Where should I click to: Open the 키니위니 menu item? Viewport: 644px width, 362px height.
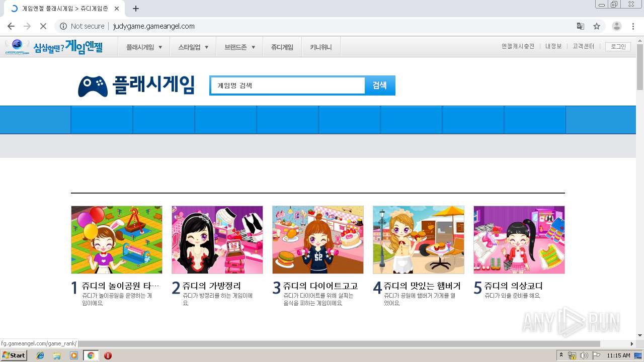point(321,47)
